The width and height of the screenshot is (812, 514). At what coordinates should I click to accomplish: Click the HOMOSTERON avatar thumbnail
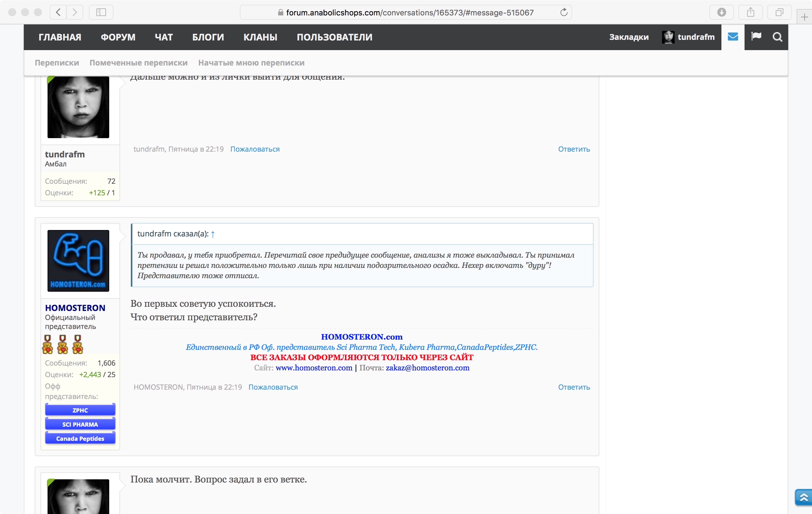[x=78, y=260]
